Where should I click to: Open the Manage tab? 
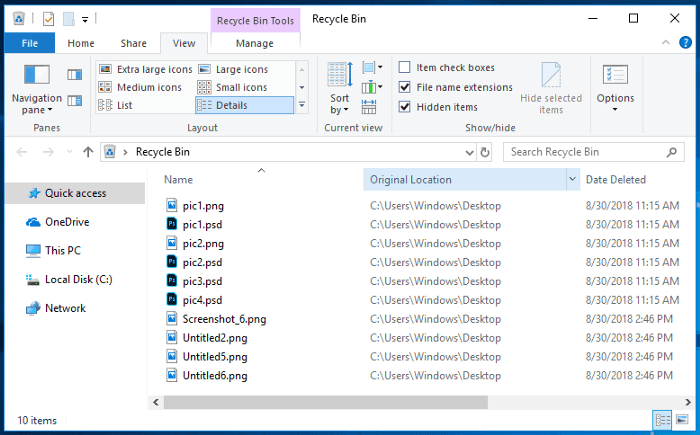click(254, 43)
